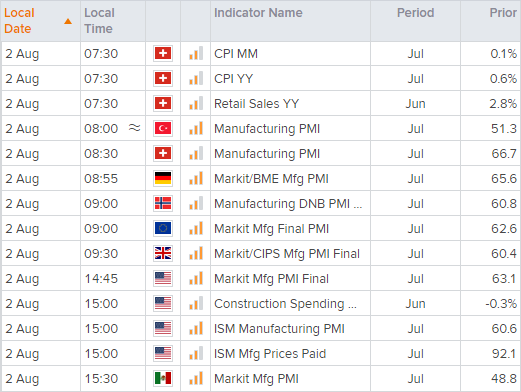Click the approximate time symbol beside 08:00

coord(135,128)
